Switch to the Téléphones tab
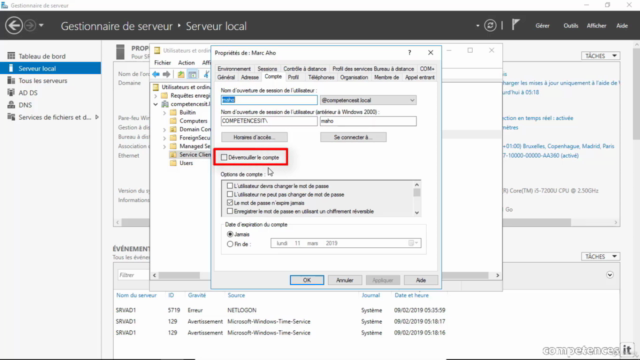The image size is (640, 360). click(x=321, y=78)
